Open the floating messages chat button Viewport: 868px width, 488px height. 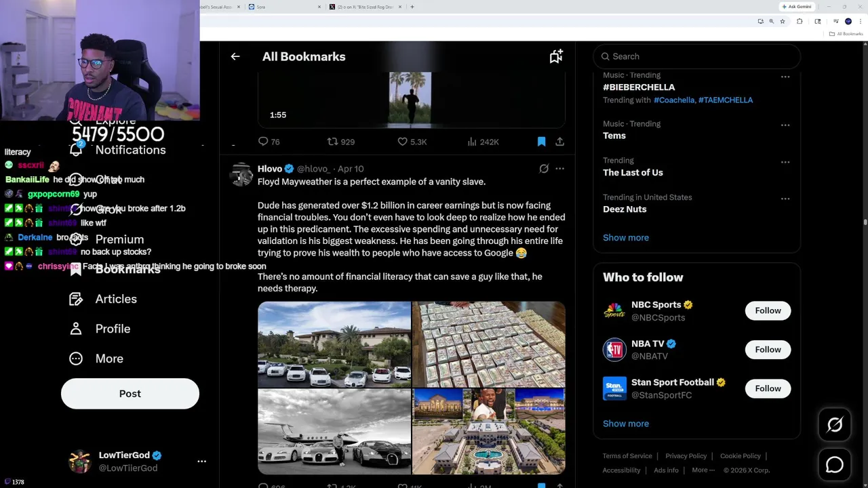pos(835,465)
